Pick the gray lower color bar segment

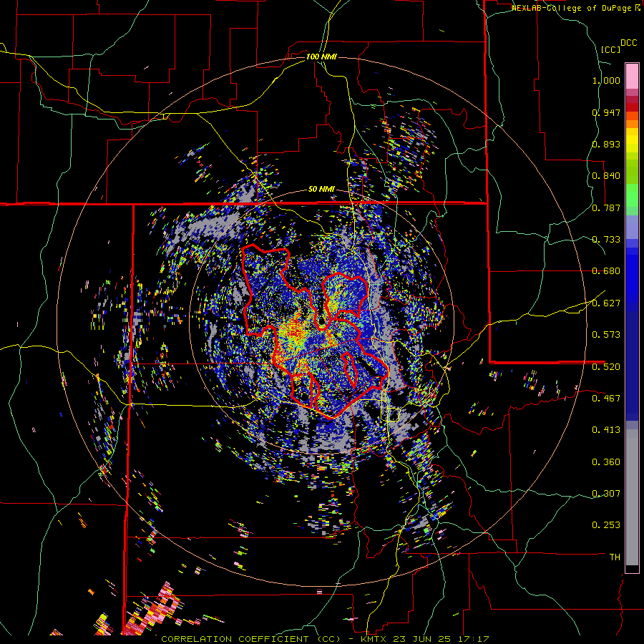(632, 497)
